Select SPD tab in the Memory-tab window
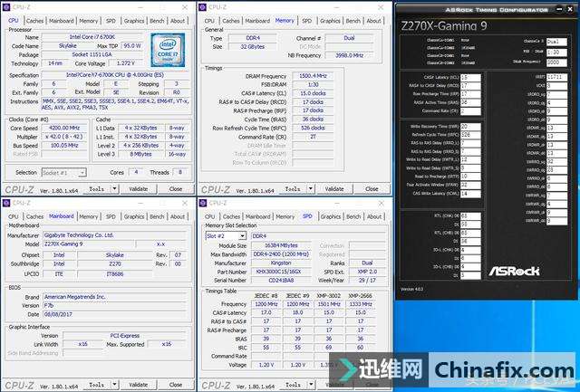The height and width of the screenshot is (392, 580). click(x=307, y=21)
